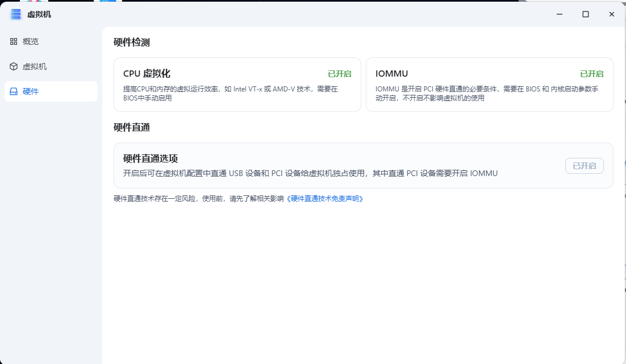Click the green 已开启 status for CPU 虚拟化
The height and width of the screenshot is (364, 626).
tap(339, 74)
